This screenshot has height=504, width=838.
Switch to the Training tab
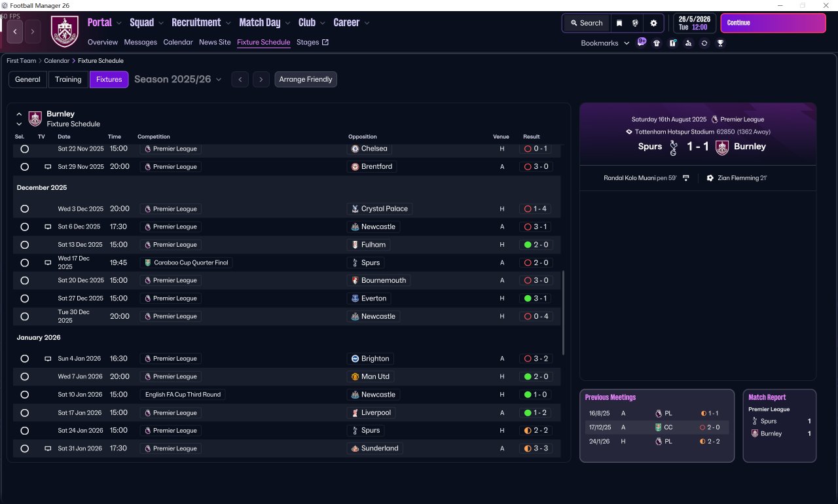[x=68, y=79]
